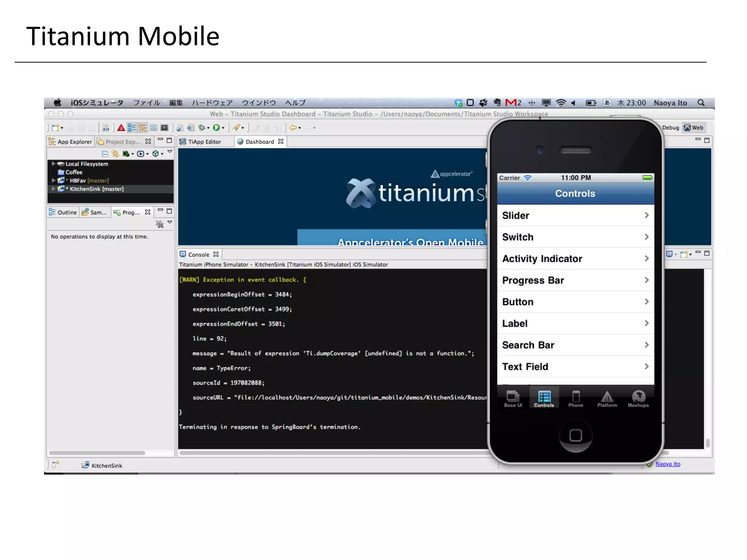Open the Run button dropdown arrow
Viewport: 747px width, 560px height.
click(223, 128)
